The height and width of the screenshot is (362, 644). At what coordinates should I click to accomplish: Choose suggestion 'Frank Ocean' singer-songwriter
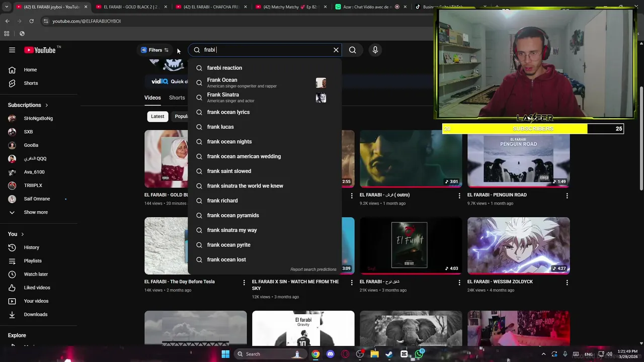pos(265,82)
